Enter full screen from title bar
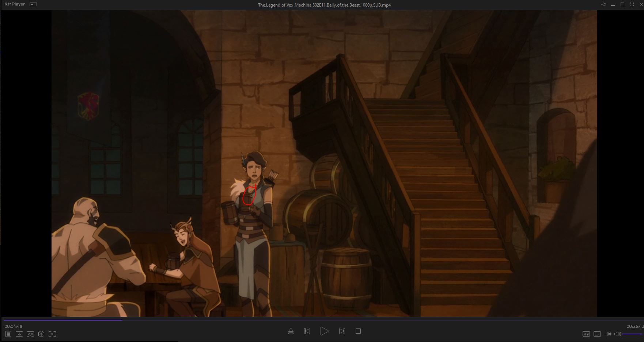The height and width of the screenshot is (342, 644). (x=632, y=5)
